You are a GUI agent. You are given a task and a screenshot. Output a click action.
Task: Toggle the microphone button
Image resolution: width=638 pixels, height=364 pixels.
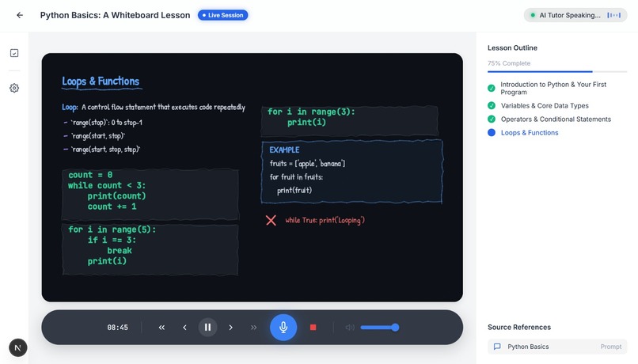[283, 327]
